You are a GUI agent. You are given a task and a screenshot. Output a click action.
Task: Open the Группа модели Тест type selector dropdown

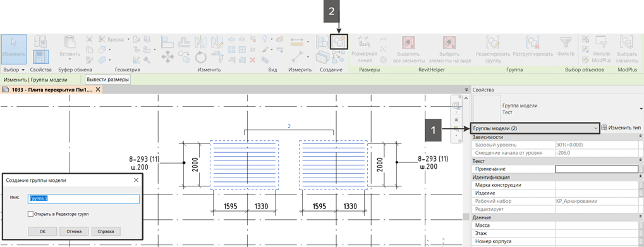point(641,108)
